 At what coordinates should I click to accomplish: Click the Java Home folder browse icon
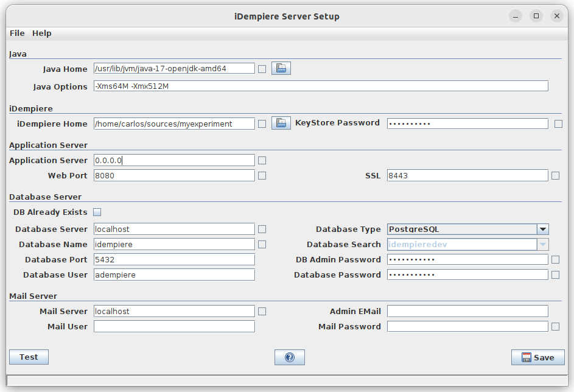coord(281,69)
